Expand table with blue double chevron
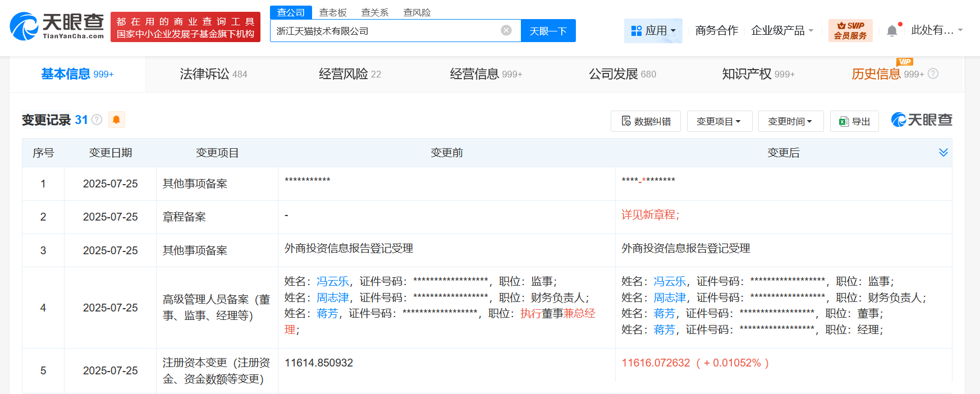This screenshot has height=394, width=980. 943,153
